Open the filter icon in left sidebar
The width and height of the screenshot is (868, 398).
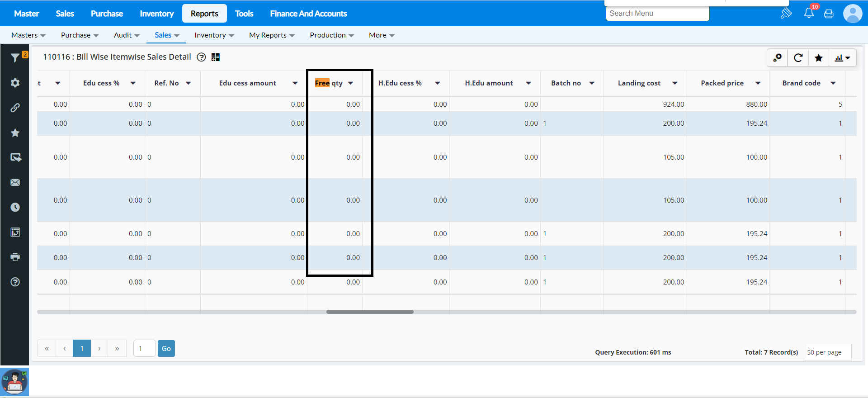(15, 57)
